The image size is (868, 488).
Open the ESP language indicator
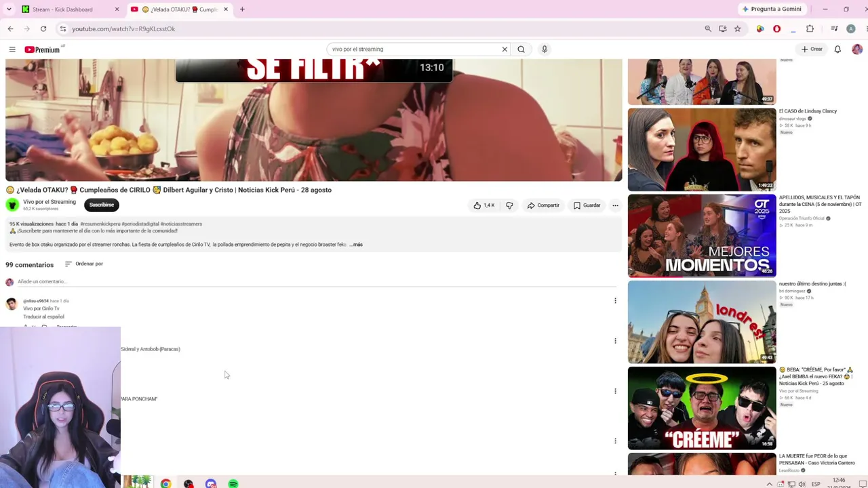[816, 484]
